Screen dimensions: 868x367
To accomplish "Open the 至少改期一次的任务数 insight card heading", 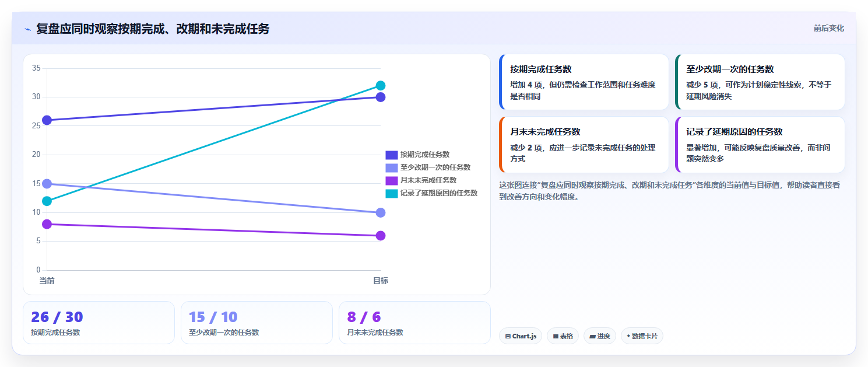I will pyautogui.click(x=730, y=69).
